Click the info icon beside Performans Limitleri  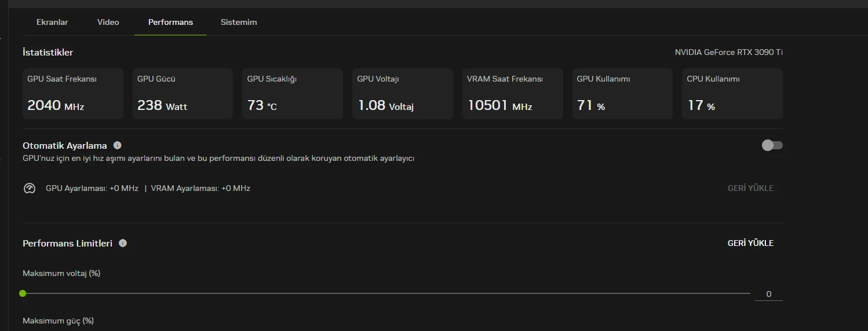pyautogui.click(x=123, y=243)
